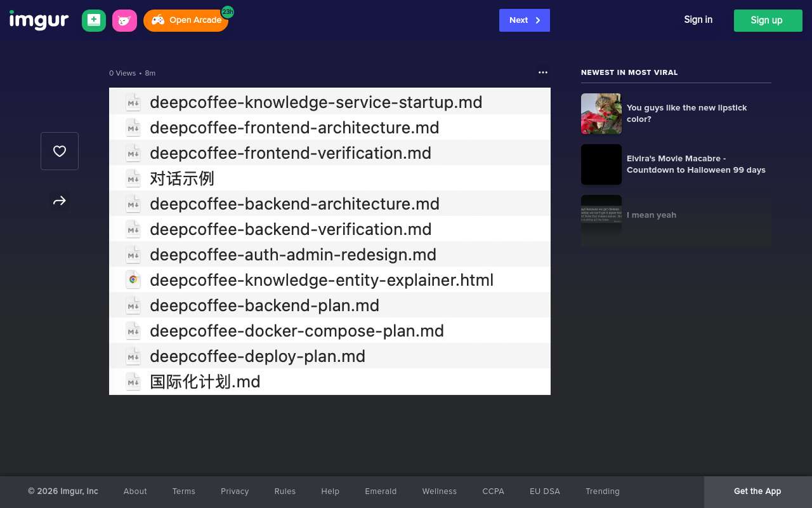Open Elvira's Movie Macabre black thumbnail

click(x=601, y=164)
